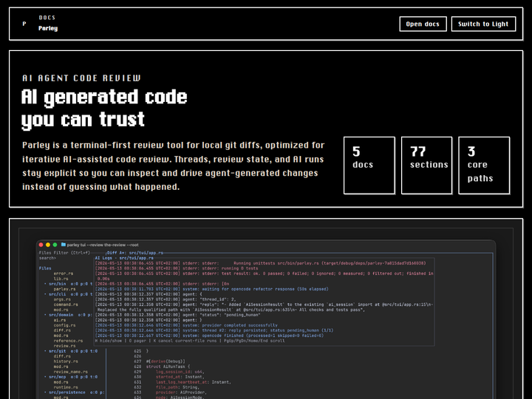Screen dimensions: 532x399
Task: Select parley.rs in the Files list
Action: (x=64, y=289)
